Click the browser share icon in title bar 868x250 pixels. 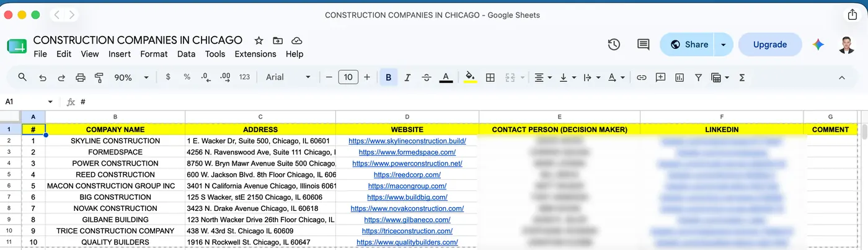point(852,15)
